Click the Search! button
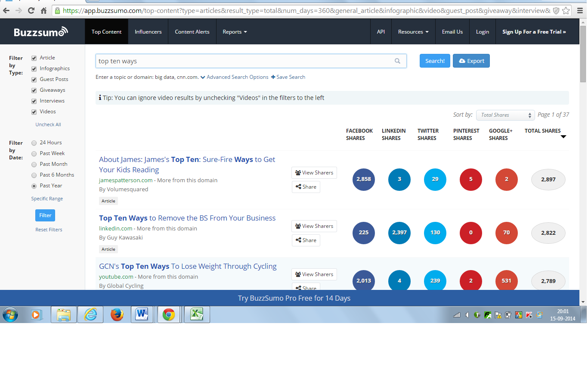This screenshot has height=367, width=588. pyautogui.click(x=435, y=61)
